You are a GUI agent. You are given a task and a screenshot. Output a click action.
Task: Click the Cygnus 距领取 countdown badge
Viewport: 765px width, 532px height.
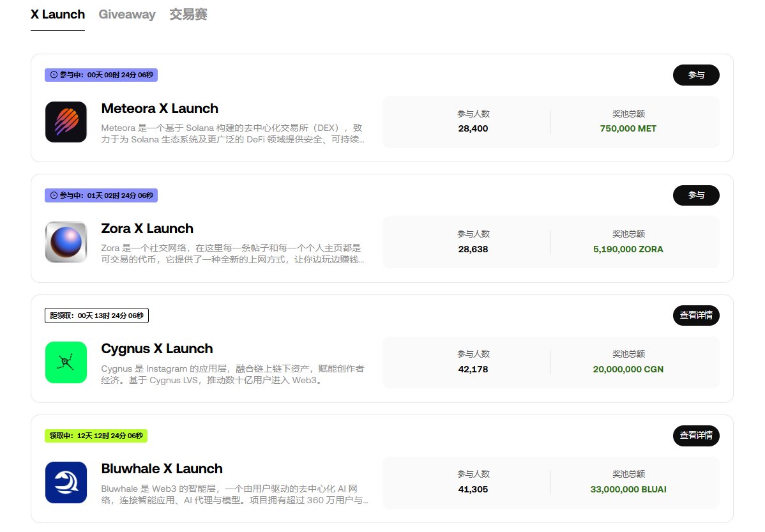click(x=96, y=315)
